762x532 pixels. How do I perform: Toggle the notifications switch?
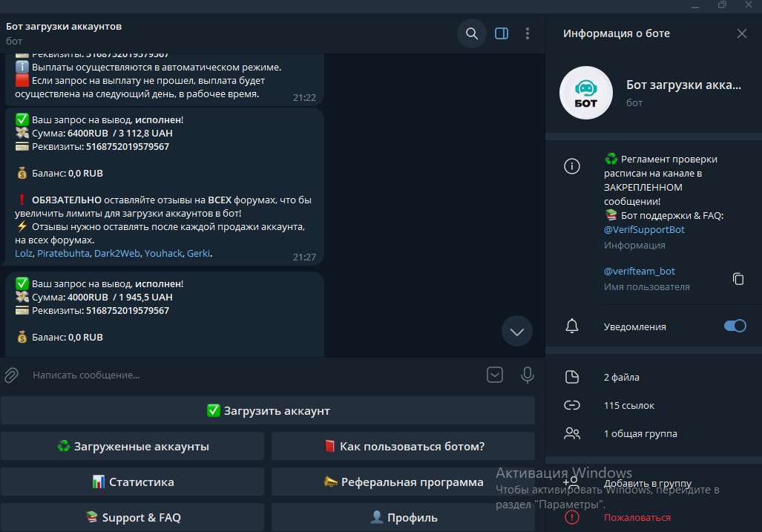coord(735,326)
